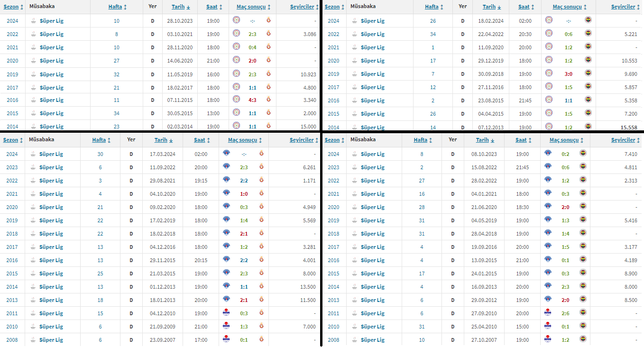Select date cell 21.03.2015
Viewport: 644px width, 347px height.
[162, 274]
